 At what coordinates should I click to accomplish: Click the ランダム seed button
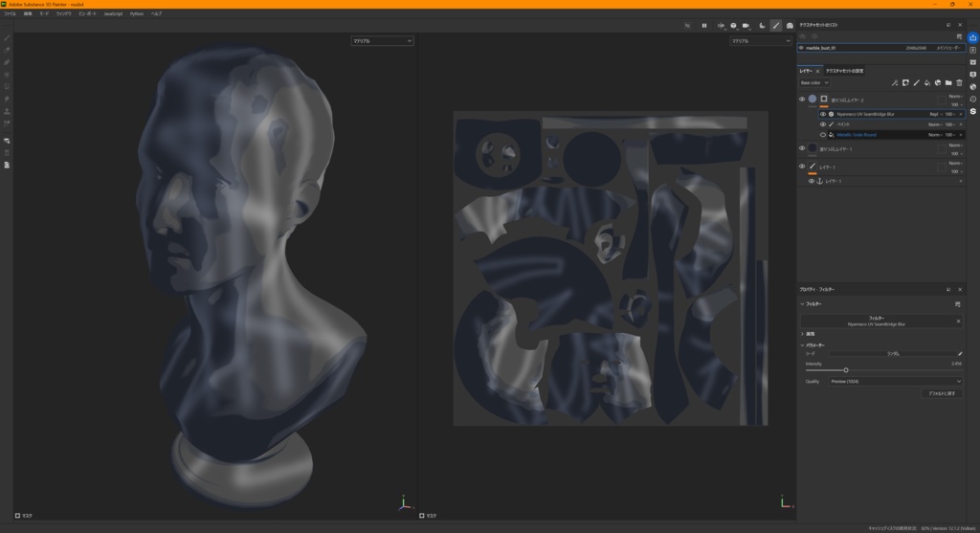click(893, 354)
